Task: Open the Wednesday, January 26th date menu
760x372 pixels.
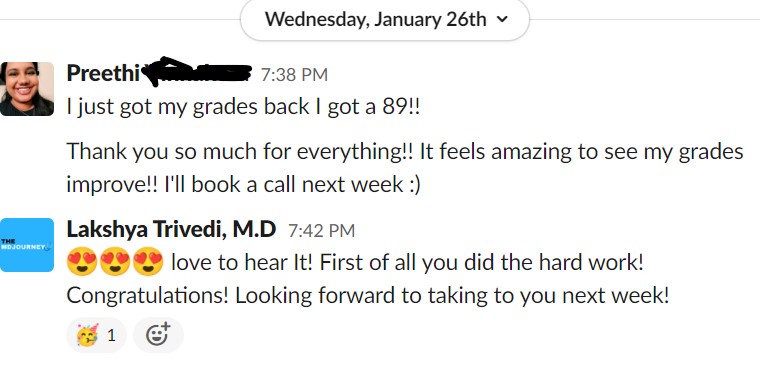Action: [x=384, y=20]
